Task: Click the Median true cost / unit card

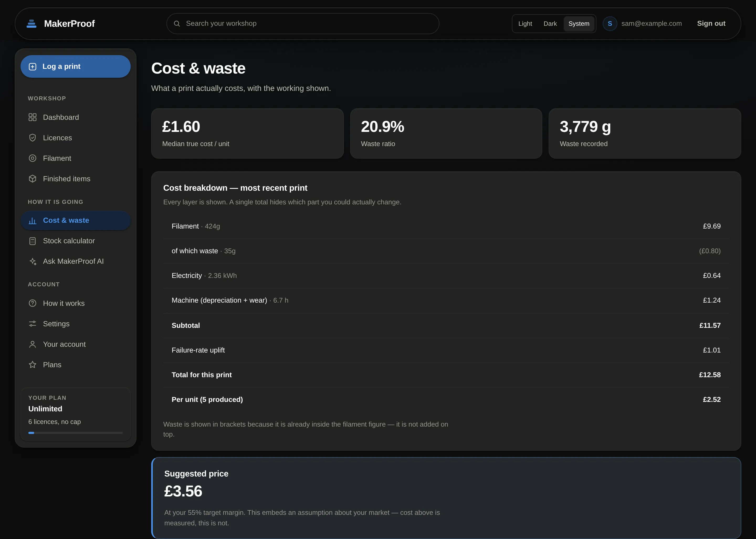Action: [247, 133]
